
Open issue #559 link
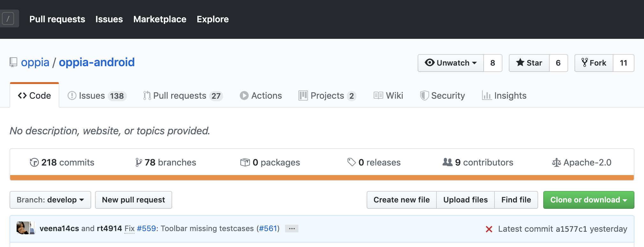coord(146,229)
